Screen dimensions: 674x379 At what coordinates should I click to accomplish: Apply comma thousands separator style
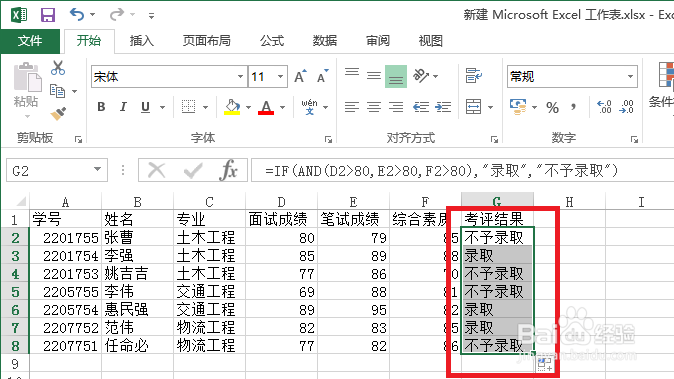pos(573,107)
